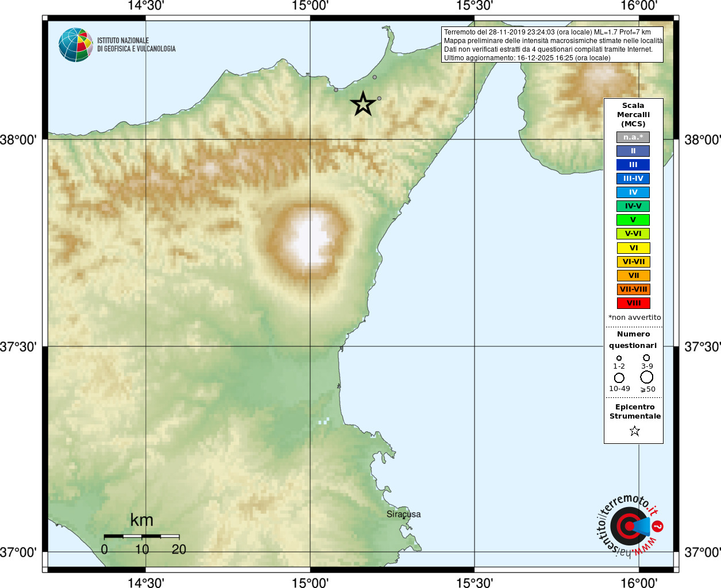Click the Istituto Nazionale di Geofisica text
The width and height of the screenshot is (721, 588).
click(136, 45)
